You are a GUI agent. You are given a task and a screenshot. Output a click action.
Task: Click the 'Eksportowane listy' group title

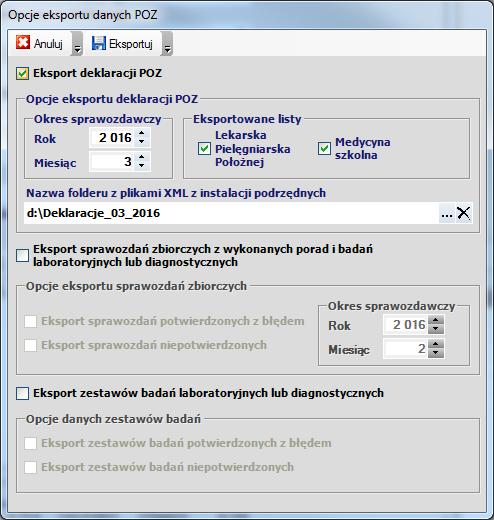pos(247,119)
